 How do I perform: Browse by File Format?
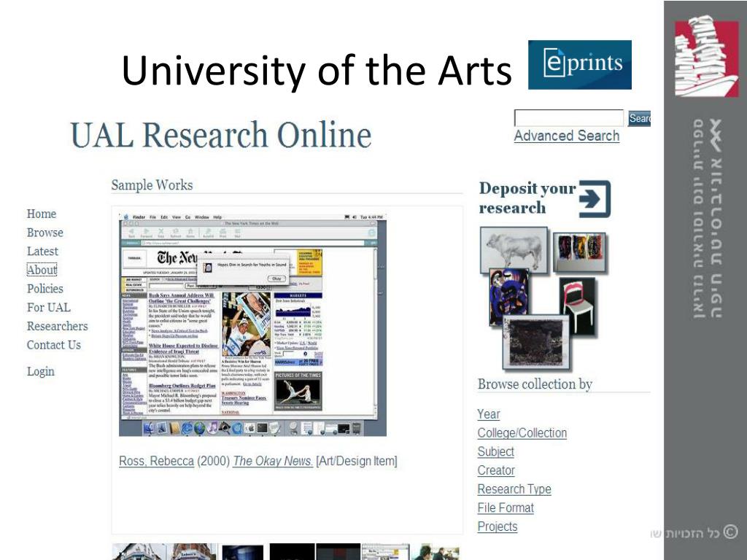coord(506,507)
